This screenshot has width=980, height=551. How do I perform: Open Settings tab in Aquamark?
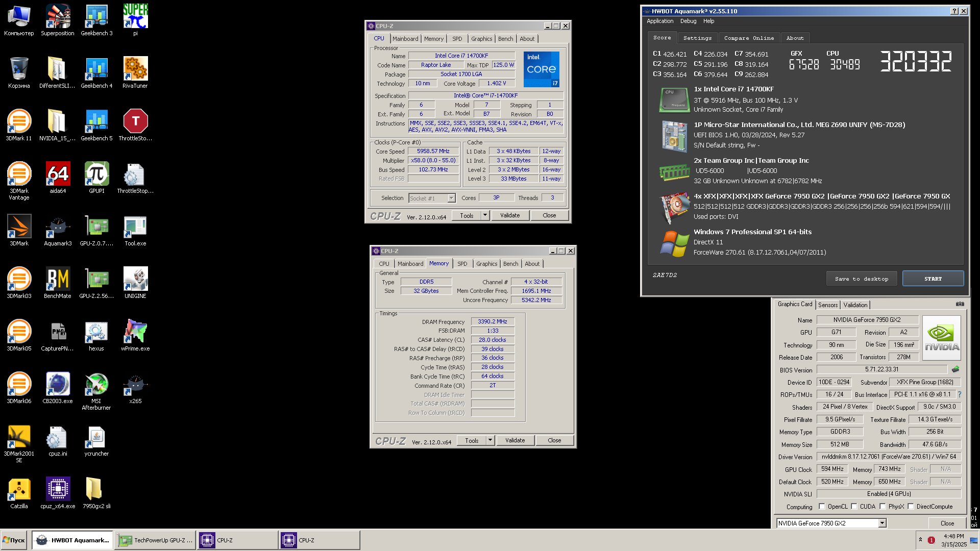click(x=697, y=38)
